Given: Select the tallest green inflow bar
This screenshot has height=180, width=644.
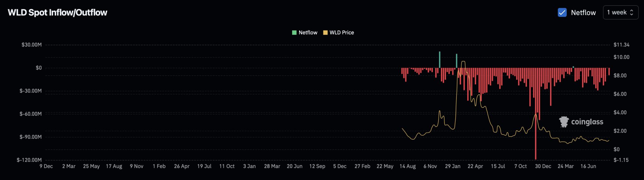Looking at the screenshot, I should [440, 59].
